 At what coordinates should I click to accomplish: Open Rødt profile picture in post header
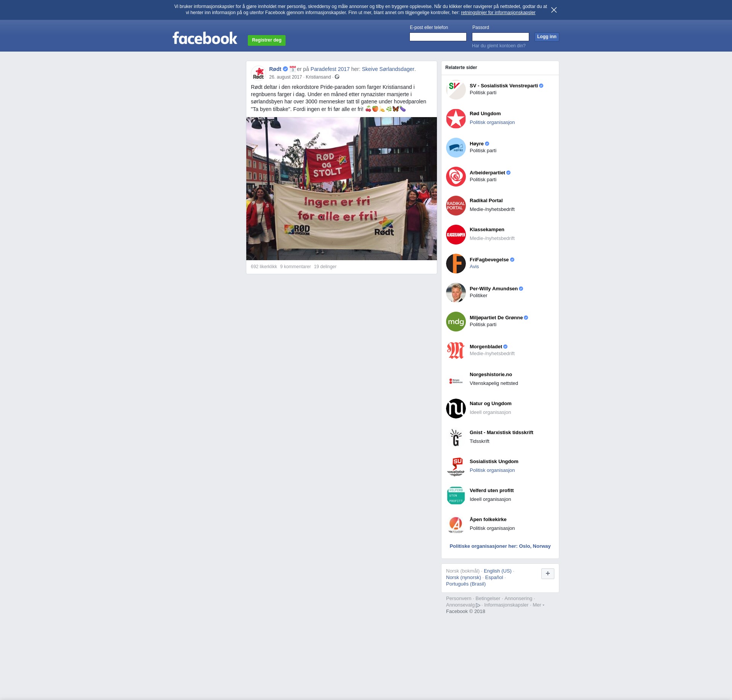(x=258, y=73)
